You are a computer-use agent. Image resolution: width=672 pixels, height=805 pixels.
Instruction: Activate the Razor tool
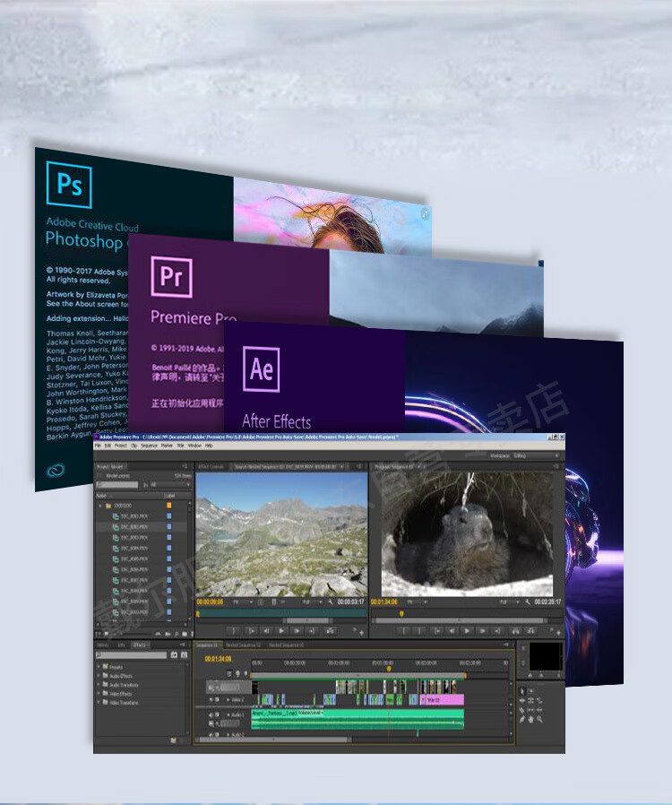pos(521,710)
